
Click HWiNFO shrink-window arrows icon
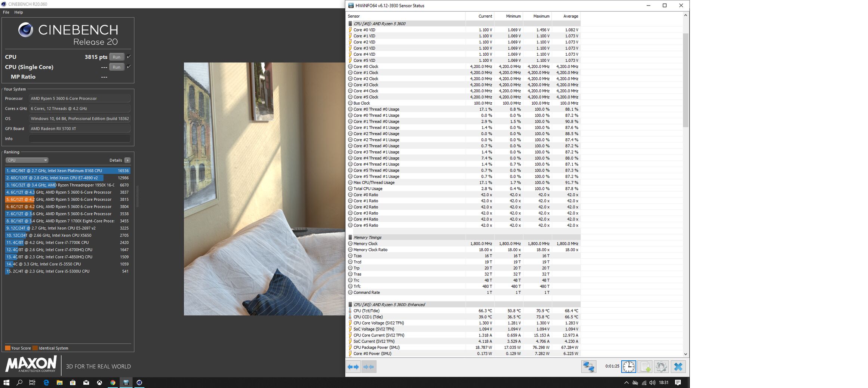coord(369,367)
